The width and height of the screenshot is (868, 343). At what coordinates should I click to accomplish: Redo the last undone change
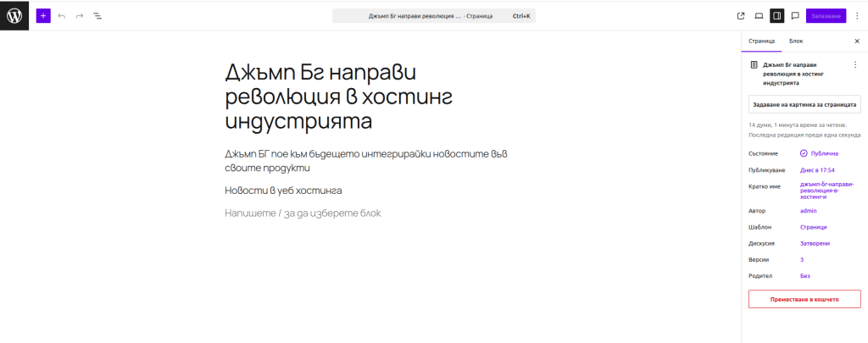(x=80, y=15)
